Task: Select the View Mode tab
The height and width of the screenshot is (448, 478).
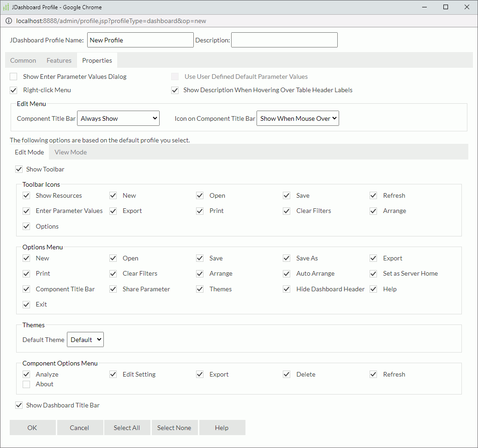Action: 70,152
